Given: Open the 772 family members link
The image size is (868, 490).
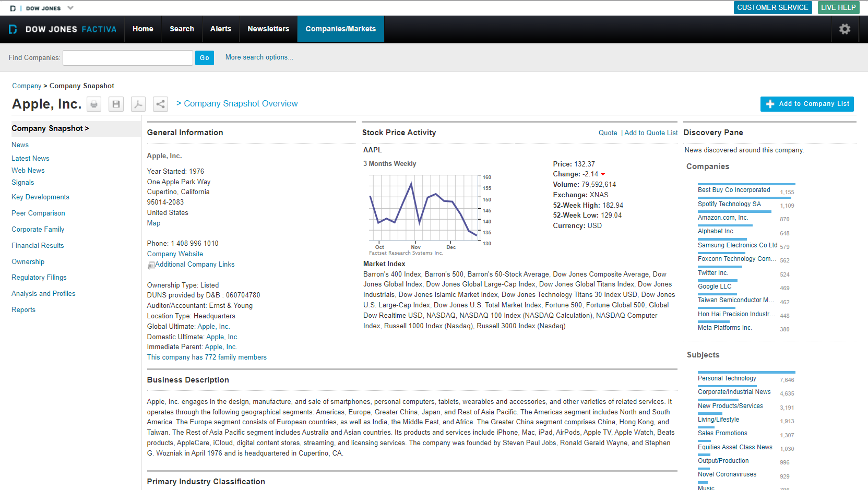Looking at the screenshot, I should [x=207, y=357].
